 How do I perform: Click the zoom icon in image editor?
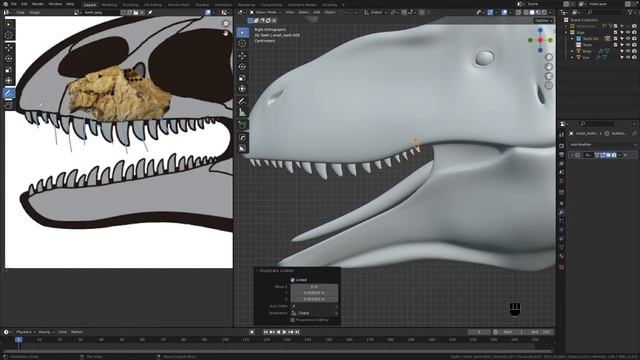point(226,24)
